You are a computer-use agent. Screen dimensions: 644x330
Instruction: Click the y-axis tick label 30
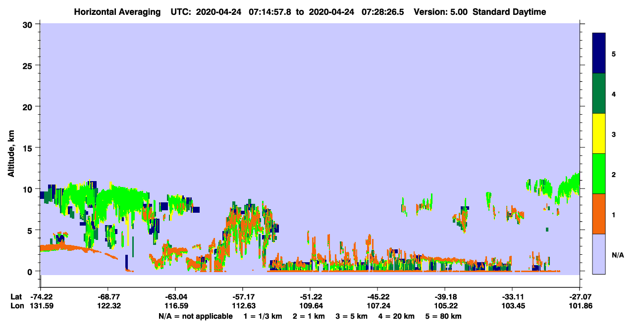29,24
